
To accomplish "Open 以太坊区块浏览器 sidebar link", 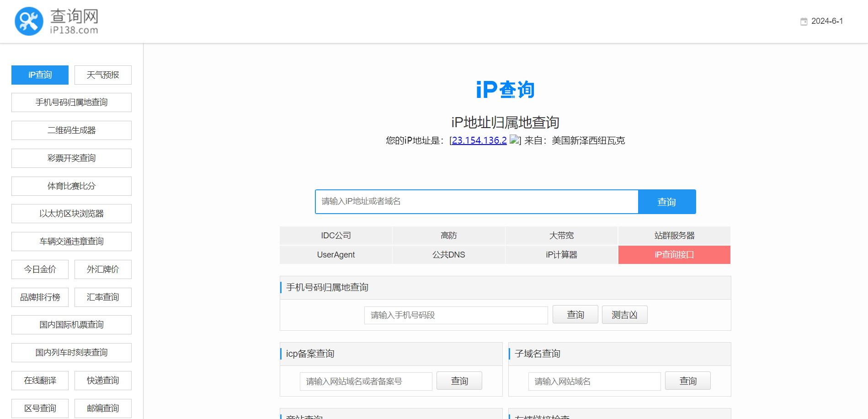I will point(71,214).
